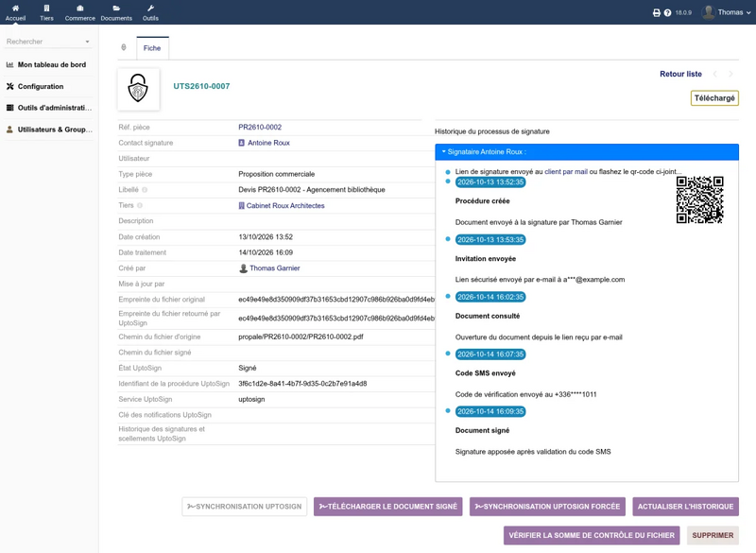Open Utilisateurs & Groupes in sidebar
Viewport: 756px width, 553px height.
click(55, 130)
